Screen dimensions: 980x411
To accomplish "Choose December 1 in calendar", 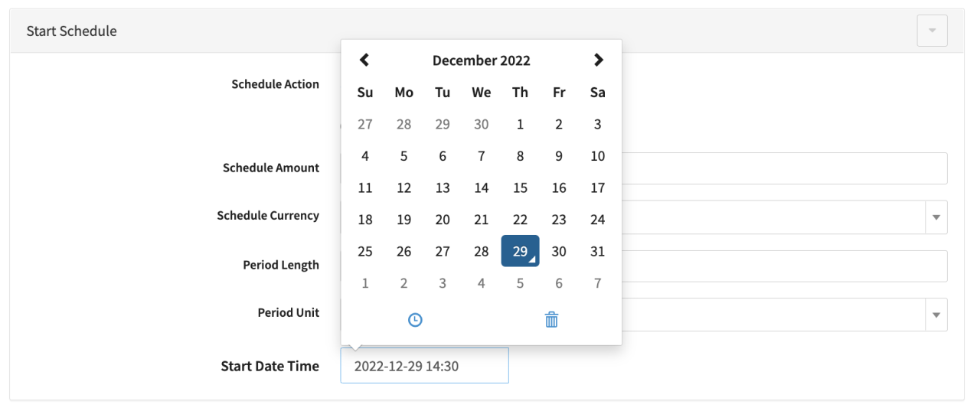I will [x=520, y=124].
